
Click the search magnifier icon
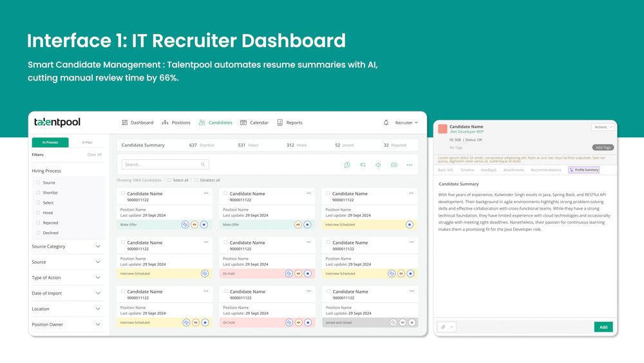(x=203, y=164)
